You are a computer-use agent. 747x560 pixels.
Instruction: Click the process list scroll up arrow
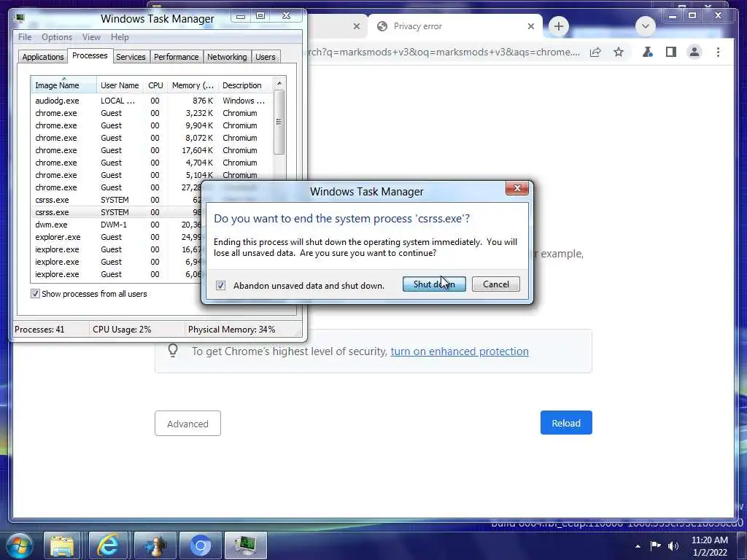point(279,83)
